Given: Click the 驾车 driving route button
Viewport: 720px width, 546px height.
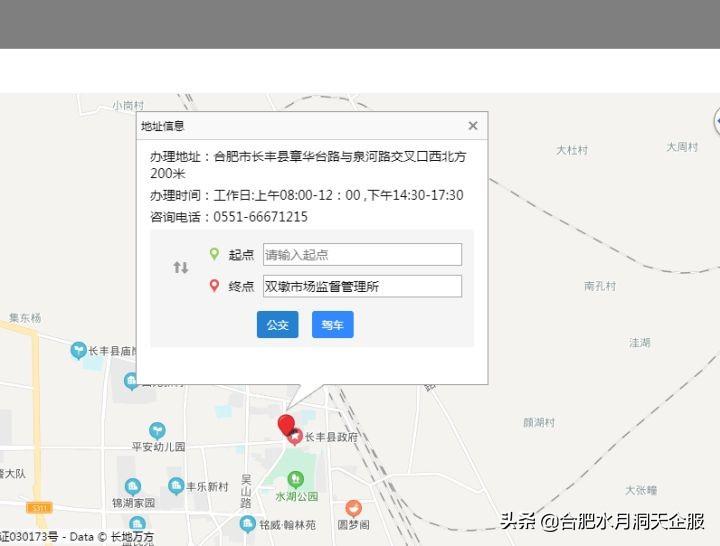Looking at the screenshot, I should (x=332, y=325).
